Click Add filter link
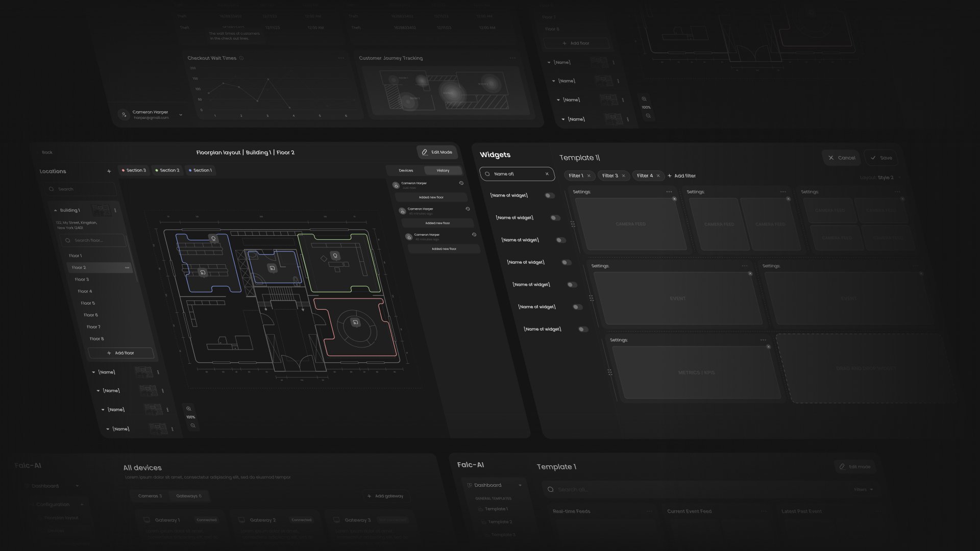The width and height of the screenshot is (980, 551). [x=682, y=176]
